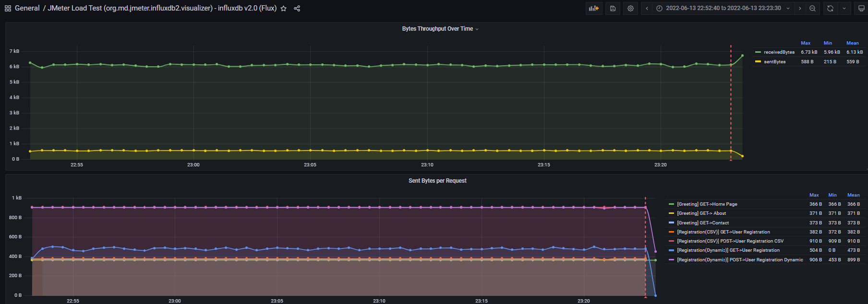Zoom out the time range
This screenshot has height=304, width=868.
pos(812,8)
